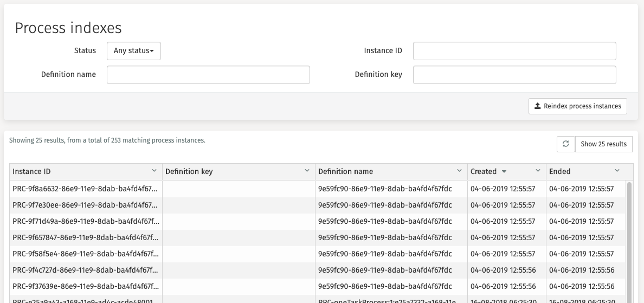Click the refresh results icon button

coord(565,144)
